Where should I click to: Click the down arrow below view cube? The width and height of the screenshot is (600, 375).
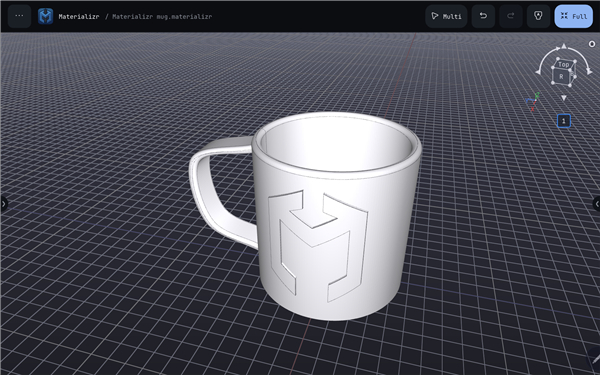pyautogui.click(x=564, y=98)
